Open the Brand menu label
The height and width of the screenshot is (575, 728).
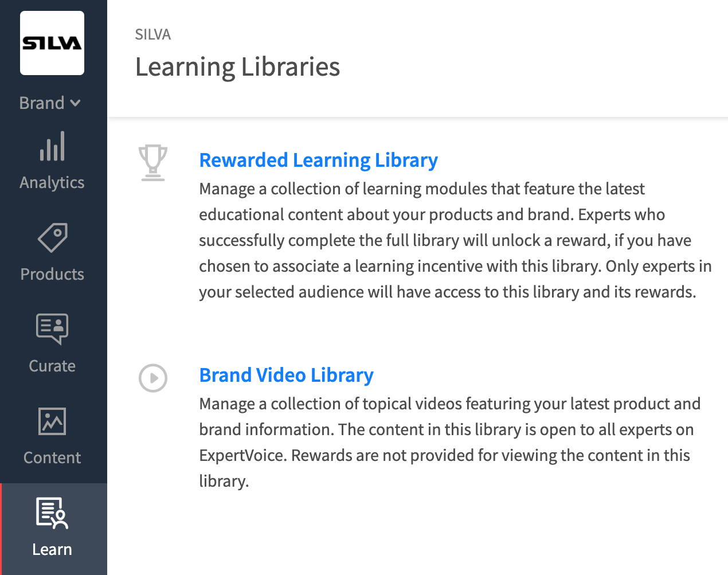pyautogui.click(x=42, y=103)
